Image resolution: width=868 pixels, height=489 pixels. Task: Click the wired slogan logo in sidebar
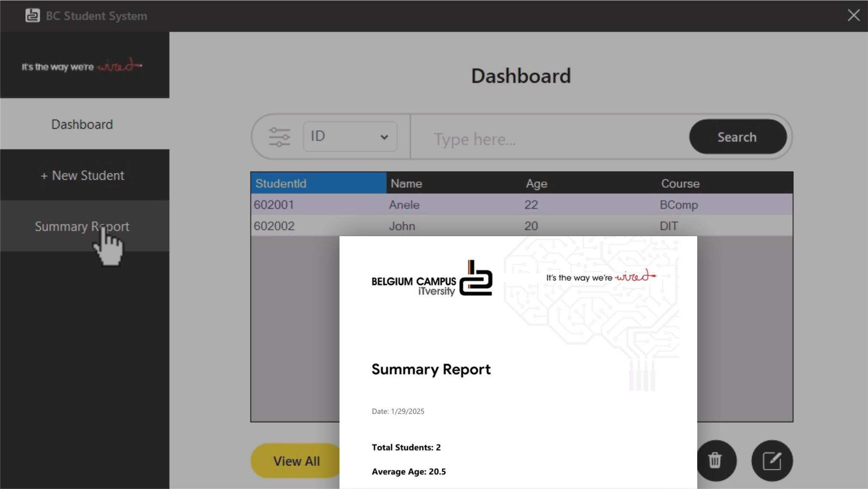tap(82, 66)
